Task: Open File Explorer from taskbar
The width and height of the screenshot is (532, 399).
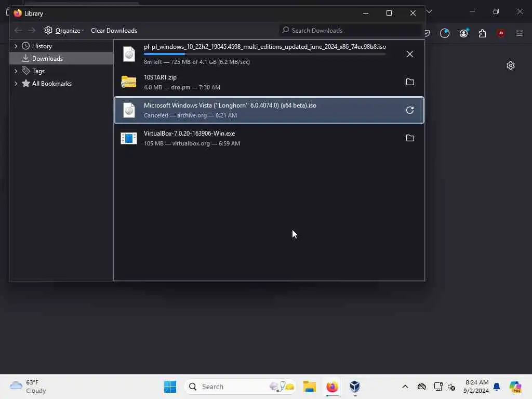Action: [310, 387]
